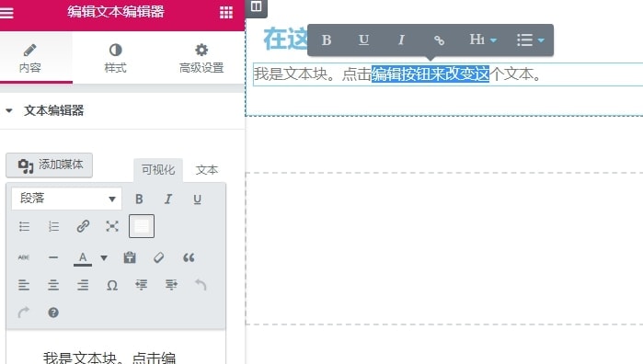Viewport: 643px width, 364px height.
Task: Align text center in the panel editor
Action: (53, 285)
